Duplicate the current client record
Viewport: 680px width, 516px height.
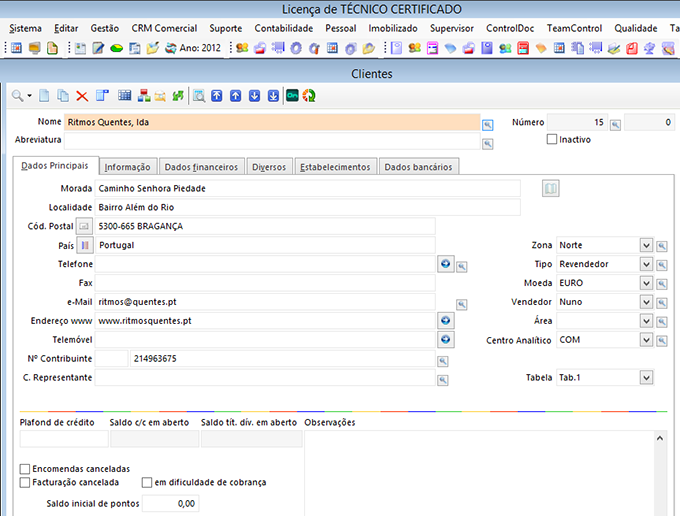[63, 96]
